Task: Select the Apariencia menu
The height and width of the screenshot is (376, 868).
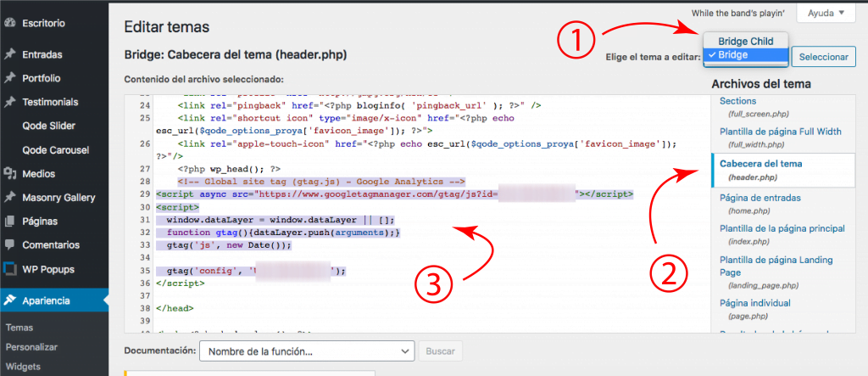Action: [54, 300]
